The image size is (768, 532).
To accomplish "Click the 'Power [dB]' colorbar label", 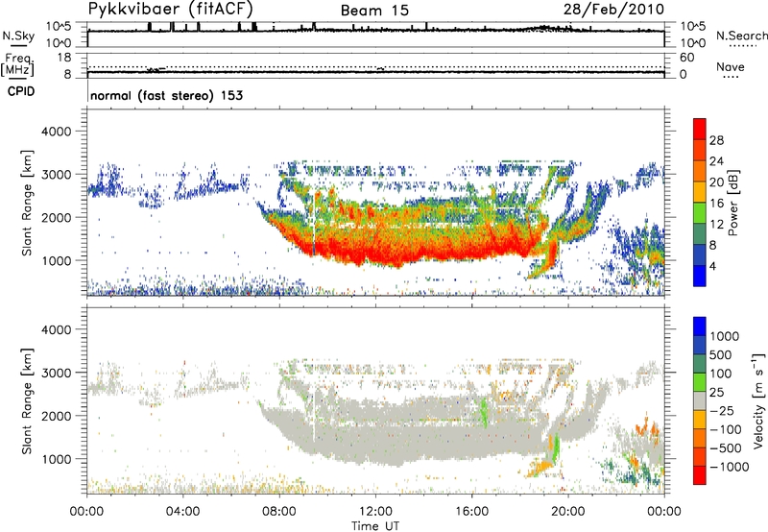I will (733, 203).
